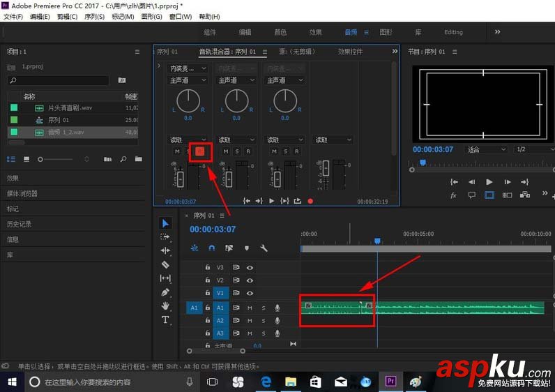Screen dimensions: 555x392
Task: Open program monitor button overflow chevron
Action: click(545, 193)
